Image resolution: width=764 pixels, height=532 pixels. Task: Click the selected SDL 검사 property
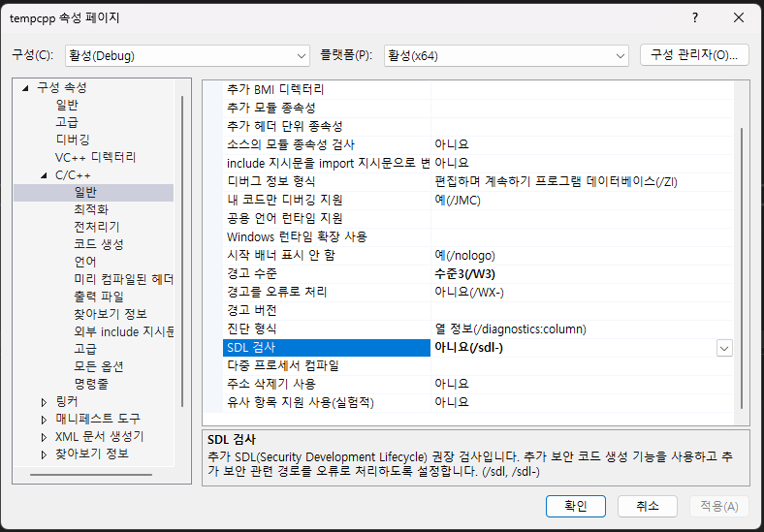click(x=327, y=348)
